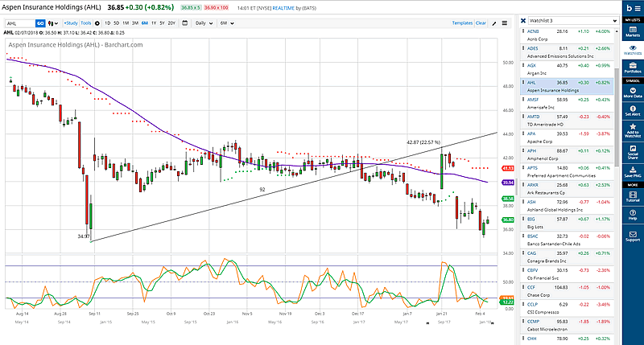Viewport: 644px width, 345px height.
Task: Open the Watchlist 3 dropdown
Action: (573, 21)
